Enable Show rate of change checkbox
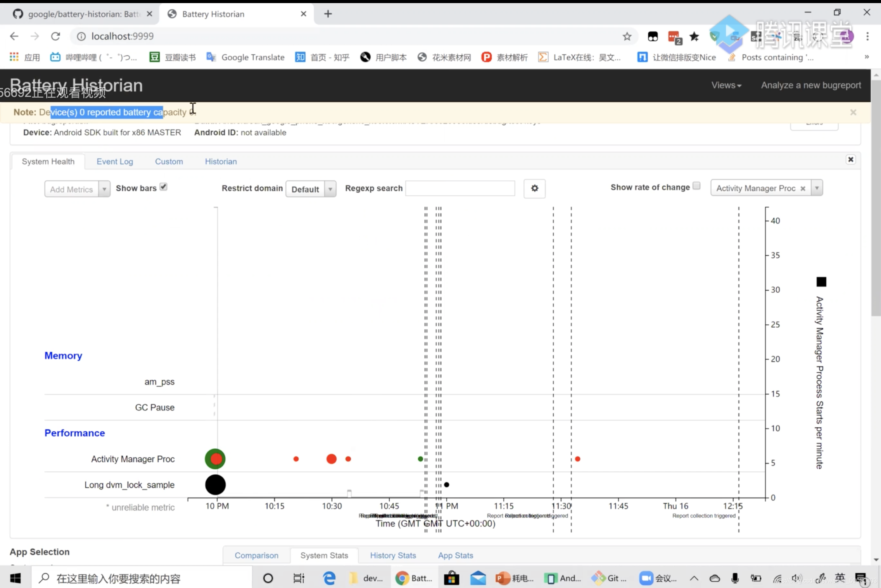Screen dimensions: 881x588 (x=696, y=186)
